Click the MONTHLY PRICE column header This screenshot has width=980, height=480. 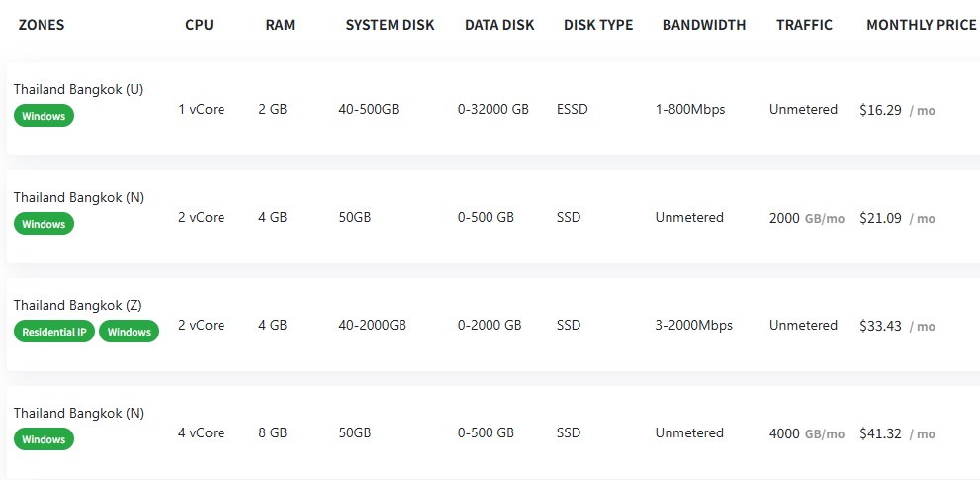pyautogui.click(x=921, y=25)
